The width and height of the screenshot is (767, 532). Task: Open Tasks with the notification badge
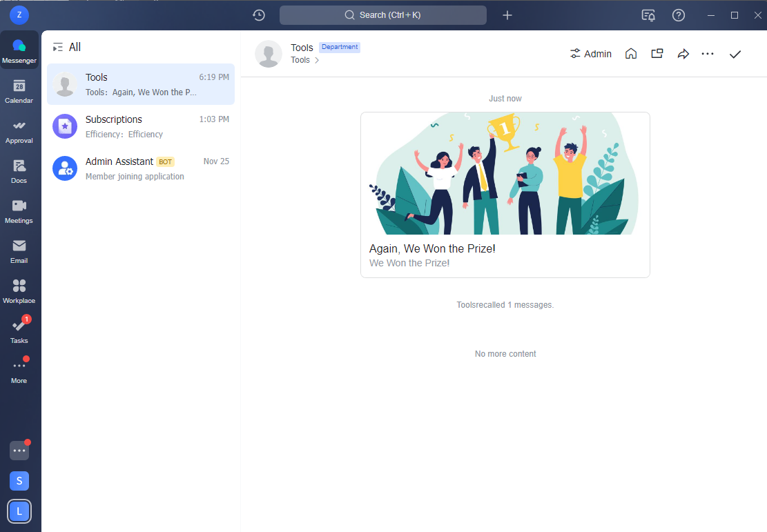coord(19,331)
